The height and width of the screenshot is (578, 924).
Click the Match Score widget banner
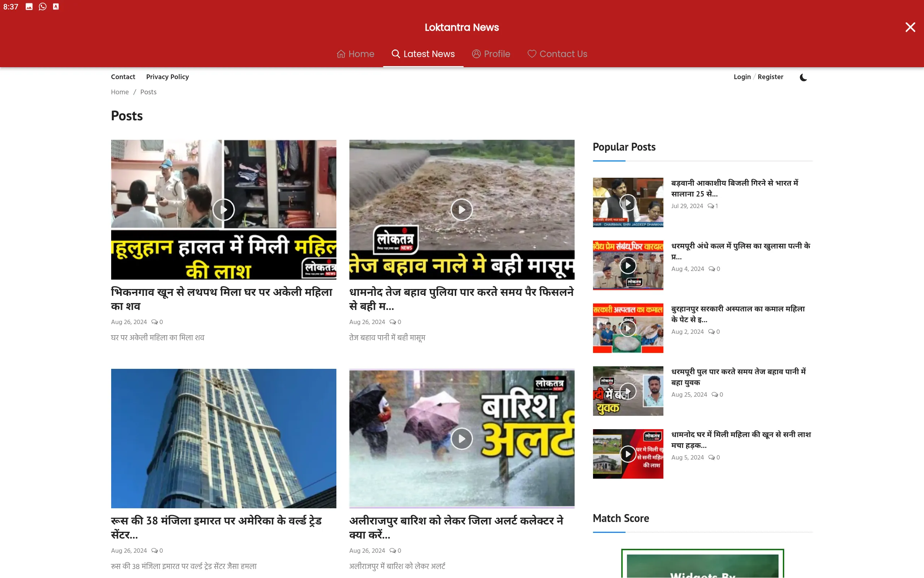coord(702,564)
